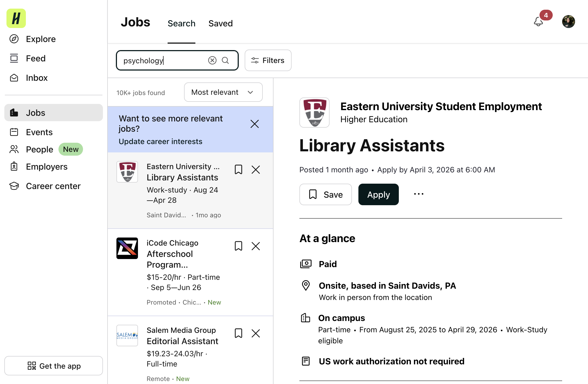The image size is (588, 384).
Task: Open the Explore sidebar item
Action: point(32,39)
